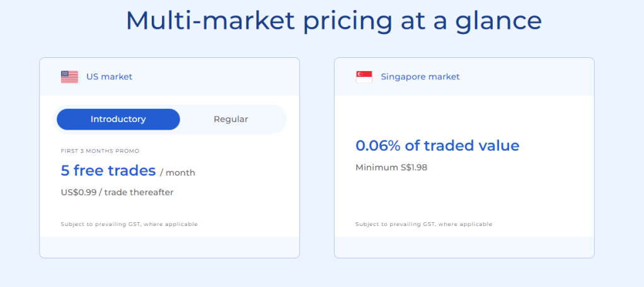Viewport: 644px width, 287px height.
Task: Click the "5 free trades" text
Action: 108,170
